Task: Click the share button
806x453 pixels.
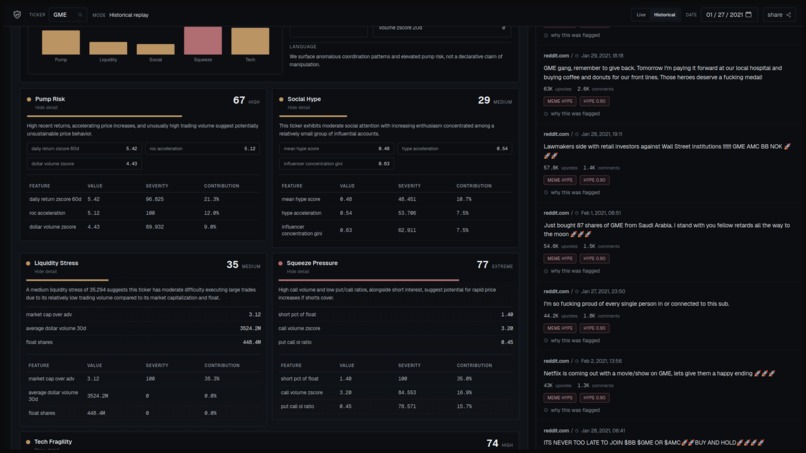Action: 779,15
